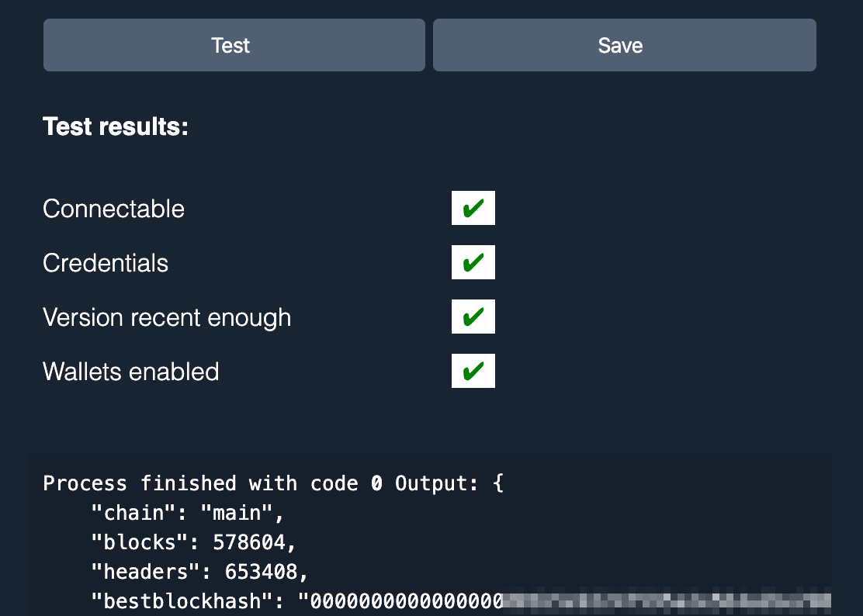
Task: Click the blurred block hash portion
Action: 666,601
